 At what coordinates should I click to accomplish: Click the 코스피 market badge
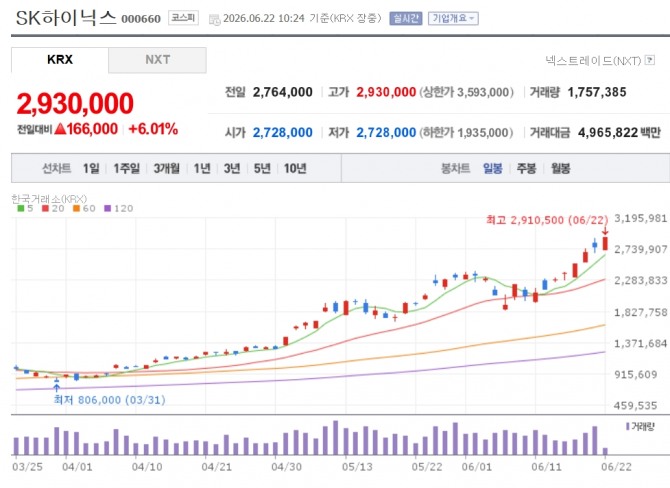[x=183, y=18]
